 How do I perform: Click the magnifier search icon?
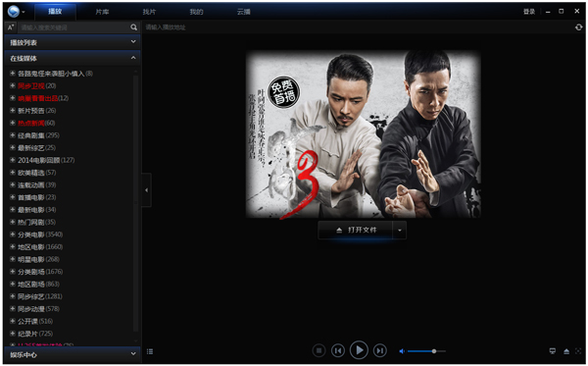point(134,27)
